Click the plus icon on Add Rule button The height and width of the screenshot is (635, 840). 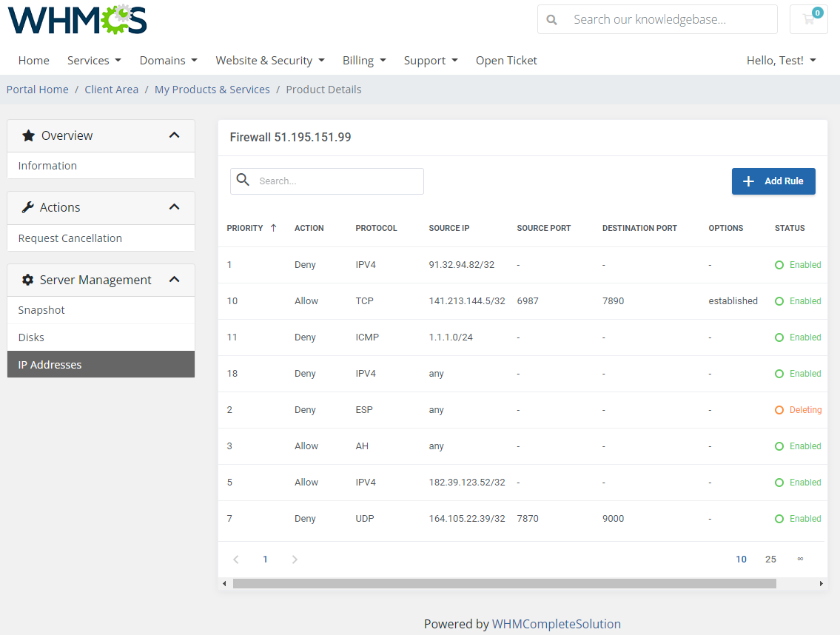point(748,181)
